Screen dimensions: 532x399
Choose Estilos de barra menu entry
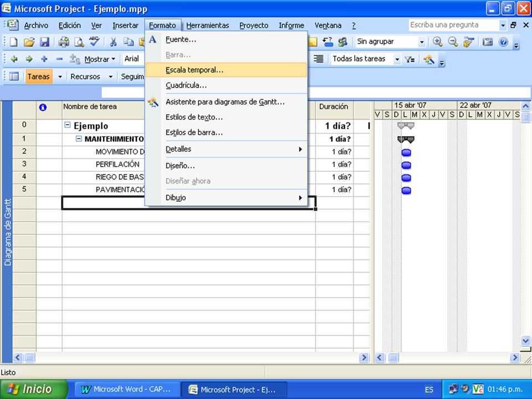click(226, 132)
